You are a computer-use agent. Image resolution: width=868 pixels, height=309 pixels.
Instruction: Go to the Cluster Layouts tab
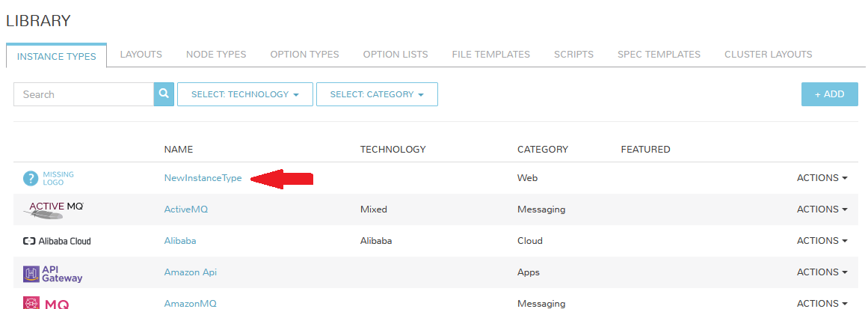[768, 55]
